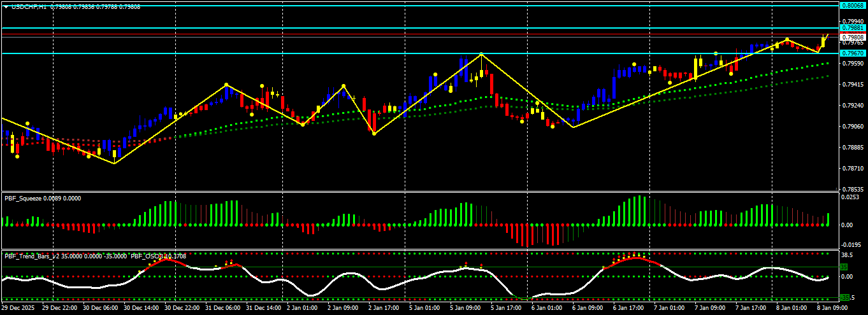Click the 0.79060 price axis value
The width and height of the screenshot is (868, 315).
[x=853, y=126]
